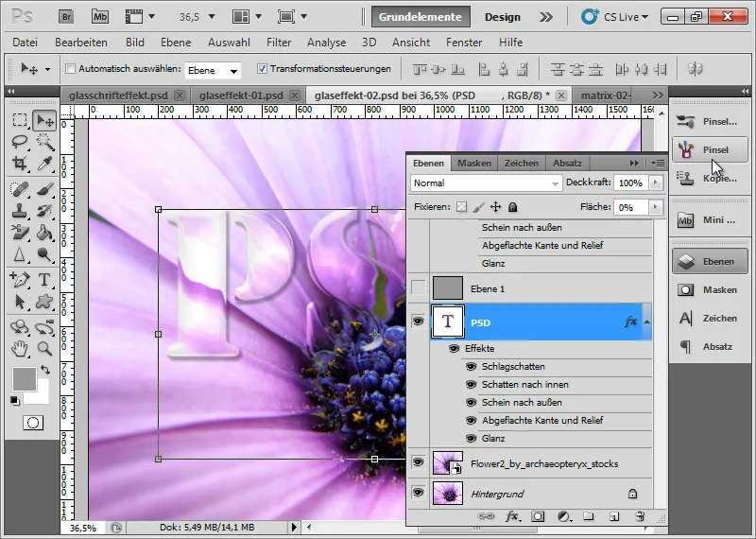Select the Path Selection tool
The height and width of the screenshot is (539, 756).
[20, 302]
